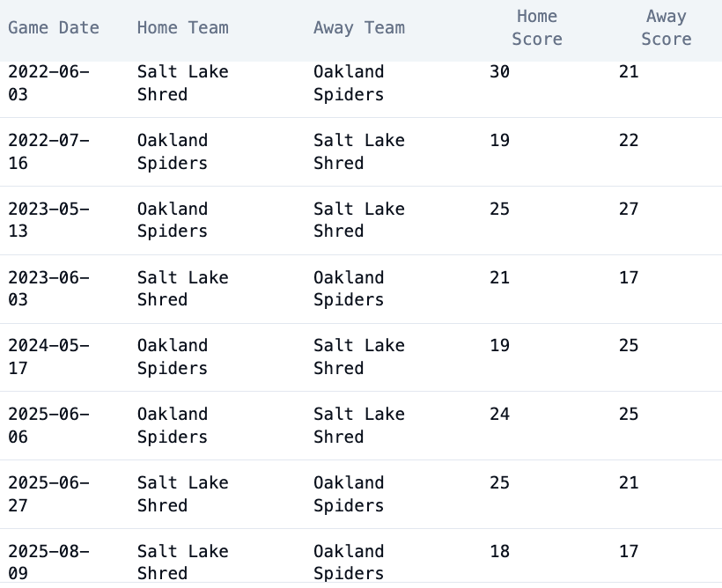Select the 2023-05-13 game date

(48, 220)
